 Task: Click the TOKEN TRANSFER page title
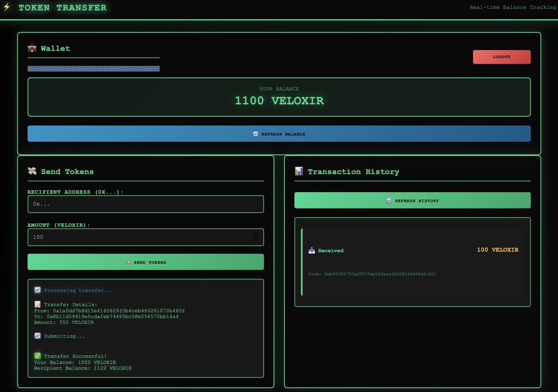coord(62,7)
